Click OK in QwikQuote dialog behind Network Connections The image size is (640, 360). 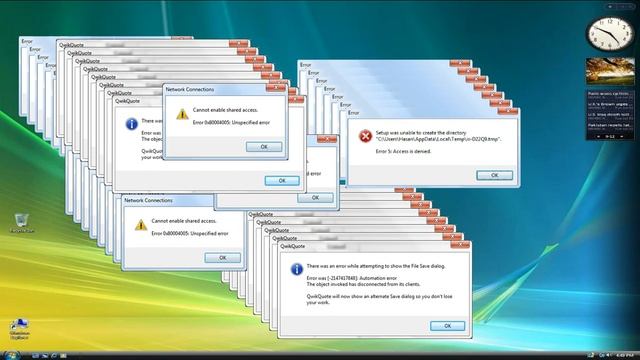tap(282, 180)
